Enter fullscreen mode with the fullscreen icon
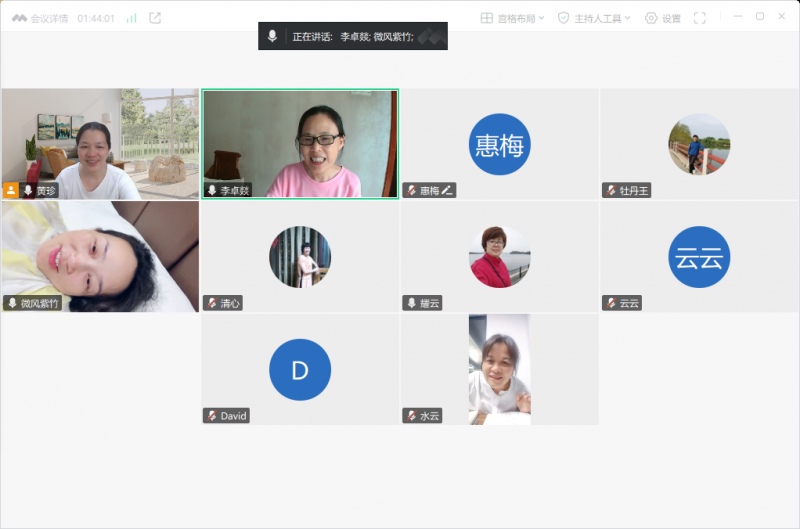 700,18
